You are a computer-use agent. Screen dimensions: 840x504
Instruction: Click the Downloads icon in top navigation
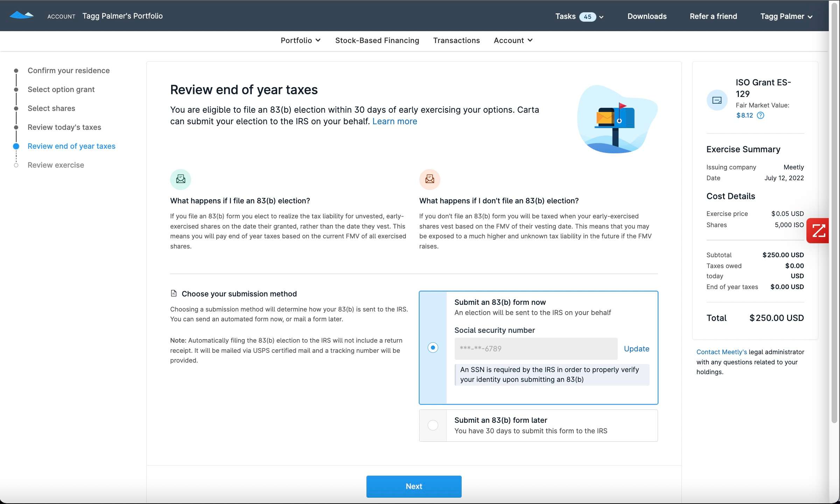pyautogui.click(x=647, y=16)
